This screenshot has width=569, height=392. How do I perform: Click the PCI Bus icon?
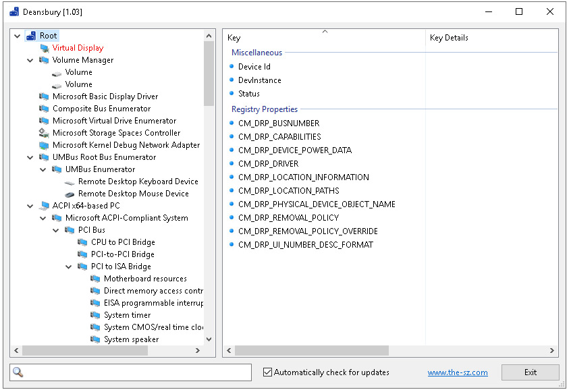pos(70,230)
